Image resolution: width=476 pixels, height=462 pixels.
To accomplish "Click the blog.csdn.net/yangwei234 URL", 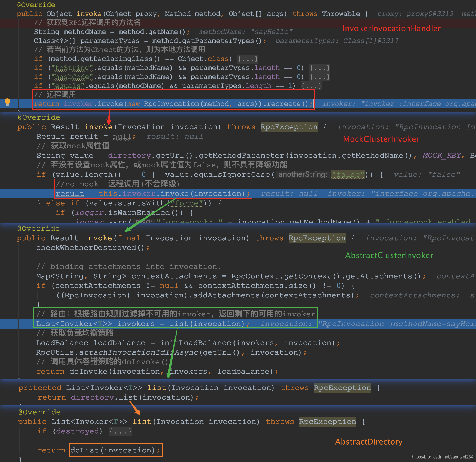I will (443, 457).
